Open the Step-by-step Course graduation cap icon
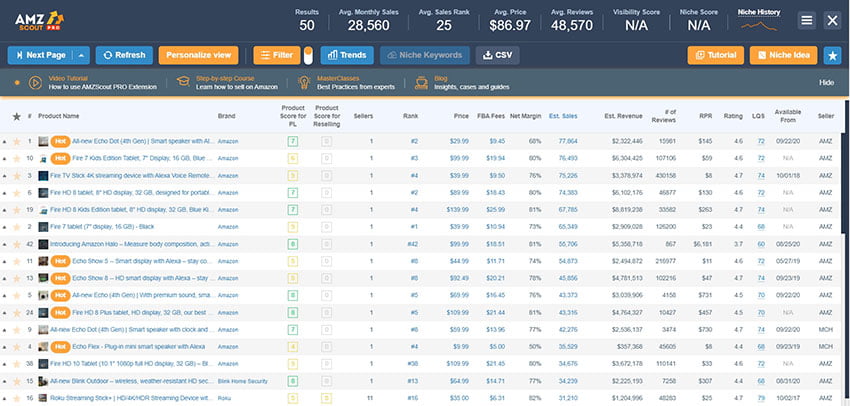The image size is (850, 406). pyautogui.click(x=183, y=82)
